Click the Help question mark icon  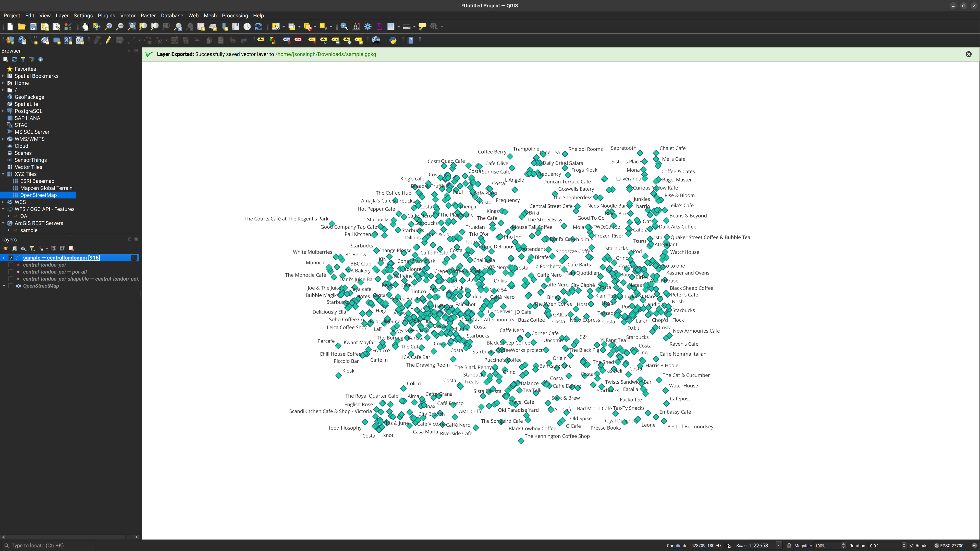pos(411,40)
